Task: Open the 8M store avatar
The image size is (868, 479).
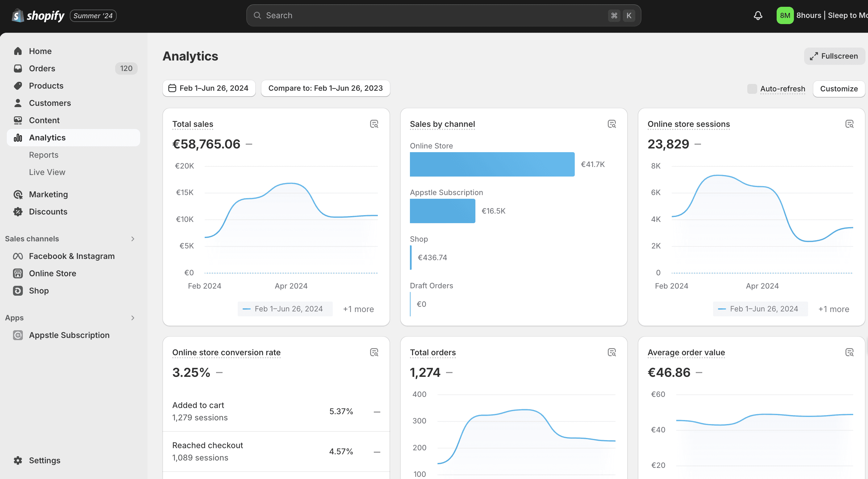Action: tap(785, 15)
